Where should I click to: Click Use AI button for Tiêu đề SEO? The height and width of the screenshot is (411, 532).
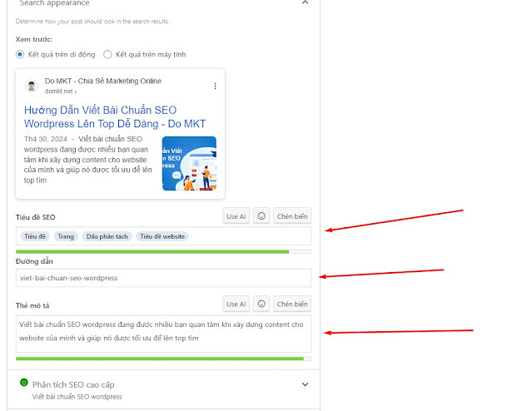[x=236, y=216]
